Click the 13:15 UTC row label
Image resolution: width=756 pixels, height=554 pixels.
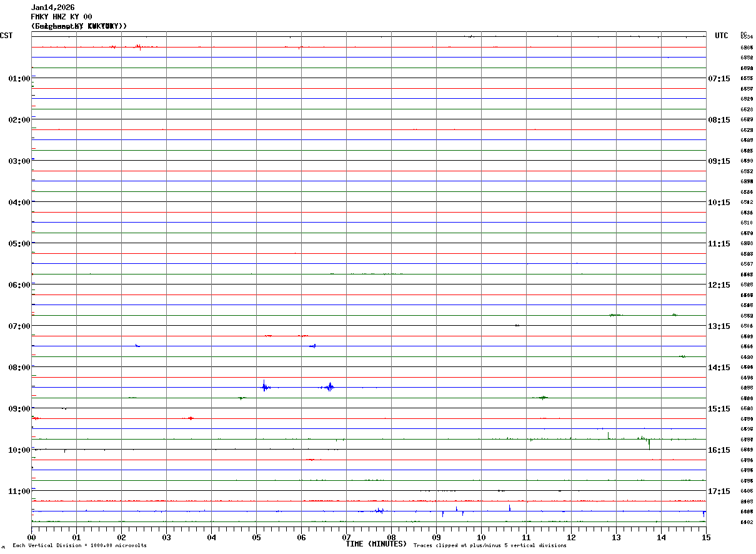(719, 326)
